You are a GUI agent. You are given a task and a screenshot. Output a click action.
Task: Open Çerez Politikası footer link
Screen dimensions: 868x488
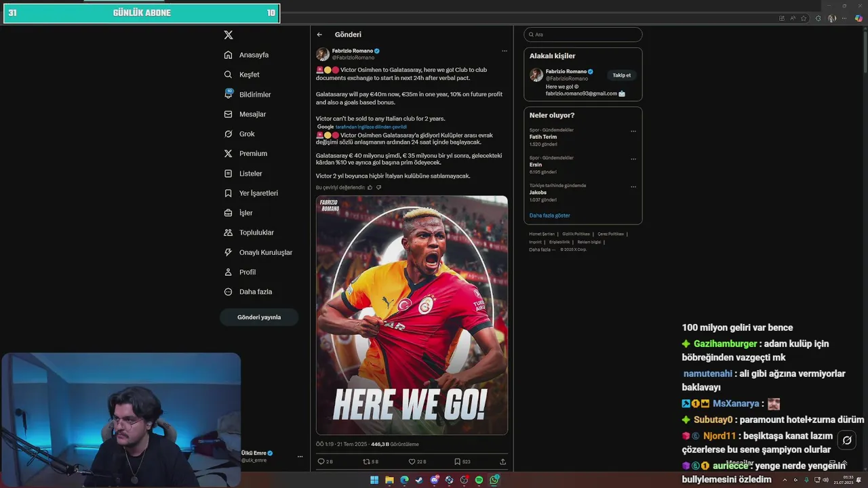tap(611, 234)
